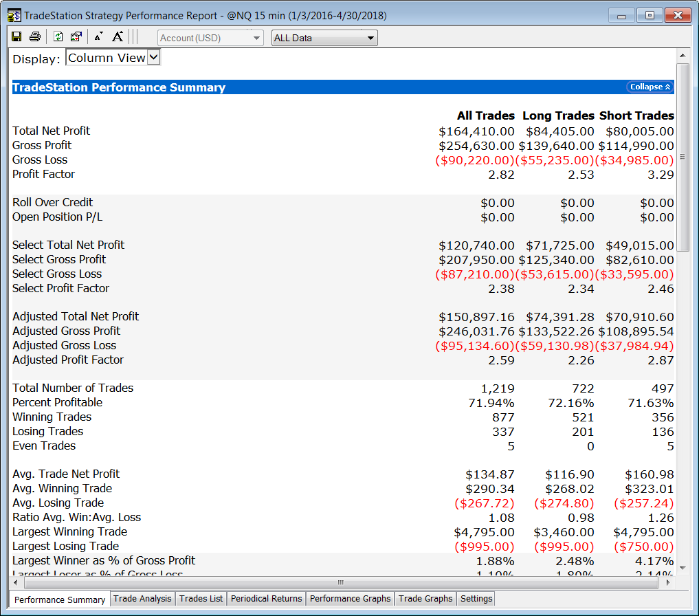
Task: Select the $150,897.16 value
Action: pos(476,317)
